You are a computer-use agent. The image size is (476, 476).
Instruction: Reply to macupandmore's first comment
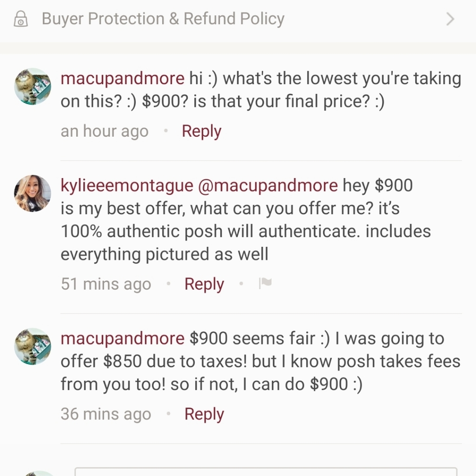click(x=201, y=131)
